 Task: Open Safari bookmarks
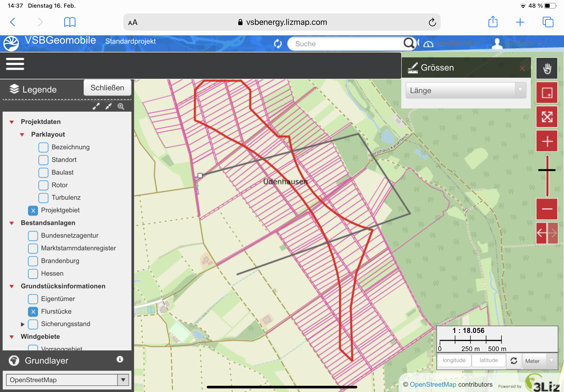click(x=70, y=22)
